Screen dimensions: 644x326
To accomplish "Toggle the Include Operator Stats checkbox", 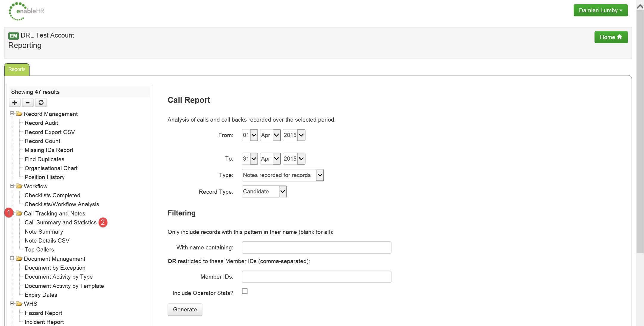I will (245, 291).
